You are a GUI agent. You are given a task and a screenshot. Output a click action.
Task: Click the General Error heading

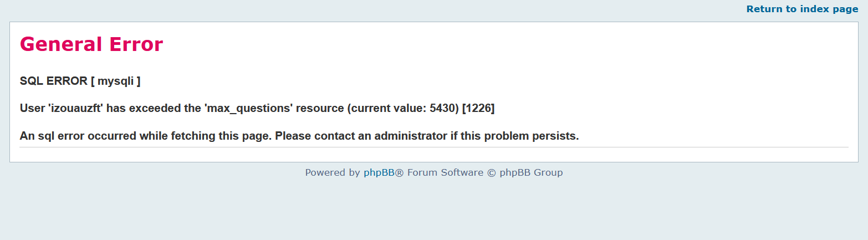point(91,44)
